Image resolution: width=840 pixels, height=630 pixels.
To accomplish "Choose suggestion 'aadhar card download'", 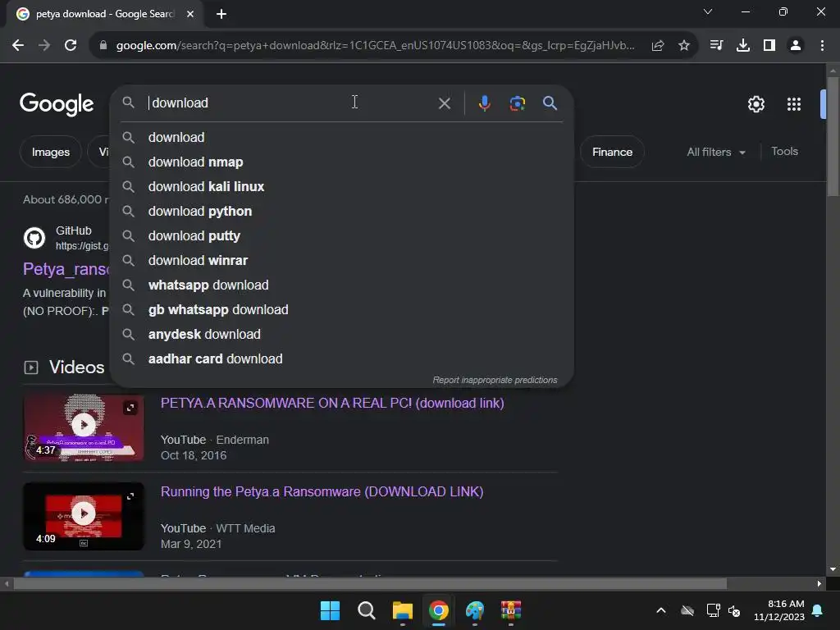I will pos(342,359).
